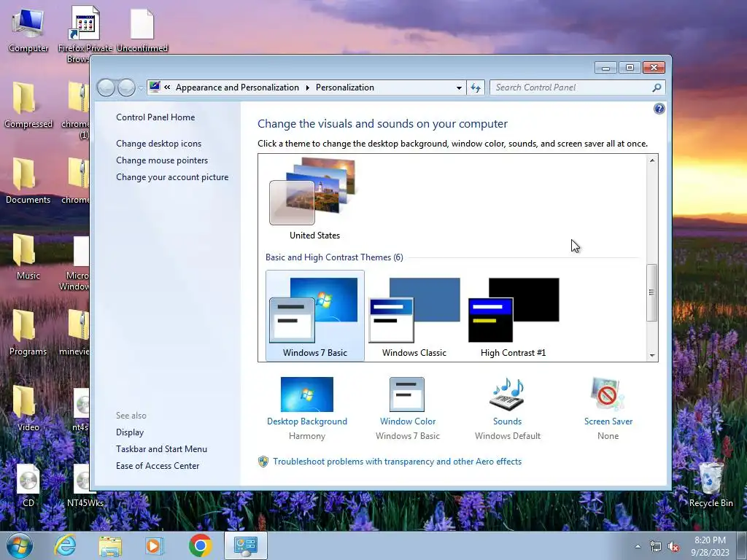Open Change mouse pointers link
747x560 pixels.
[162, 160]
